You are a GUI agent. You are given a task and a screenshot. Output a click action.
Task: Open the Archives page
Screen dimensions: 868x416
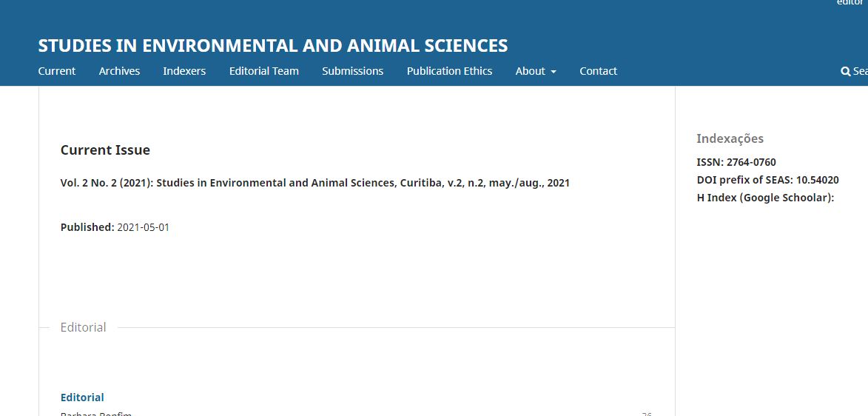(x=119, y=71)
